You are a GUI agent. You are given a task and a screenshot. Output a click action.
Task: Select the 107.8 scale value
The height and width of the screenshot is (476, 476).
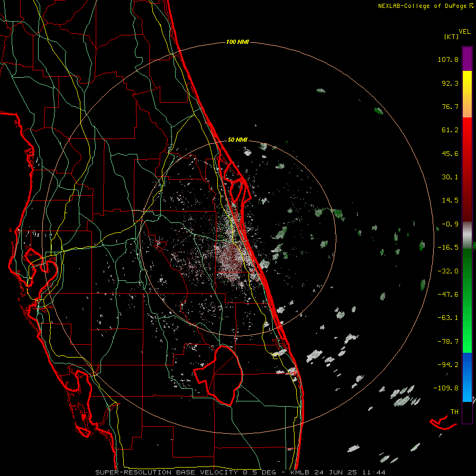click(448, 59)
